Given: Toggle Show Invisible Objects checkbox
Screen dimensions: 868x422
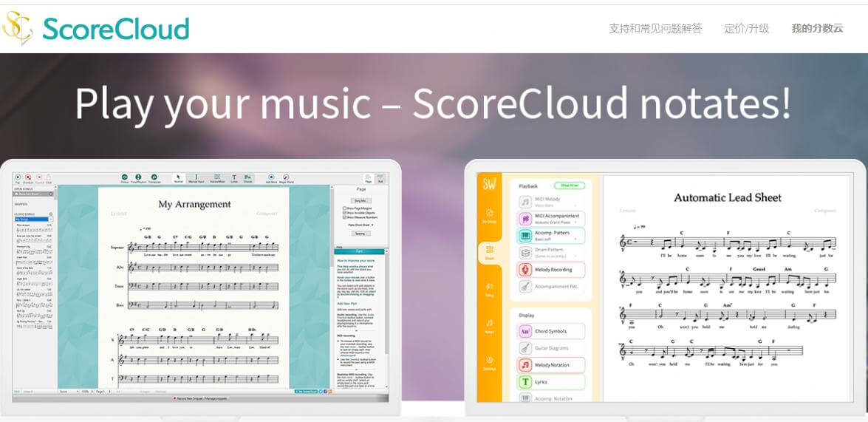Looking at the screenshot, I should coord(345,213).
